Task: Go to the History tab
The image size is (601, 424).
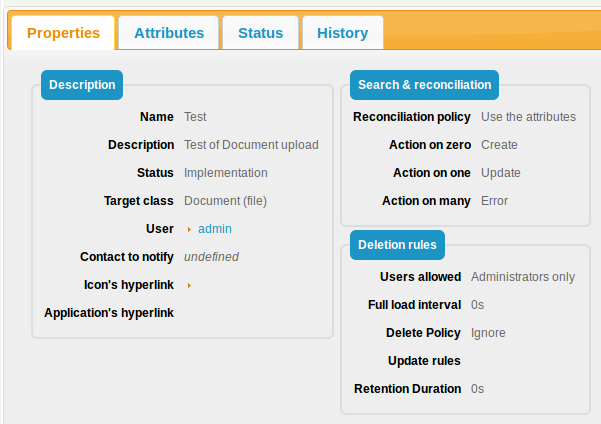Action: [x=342, y=33]
